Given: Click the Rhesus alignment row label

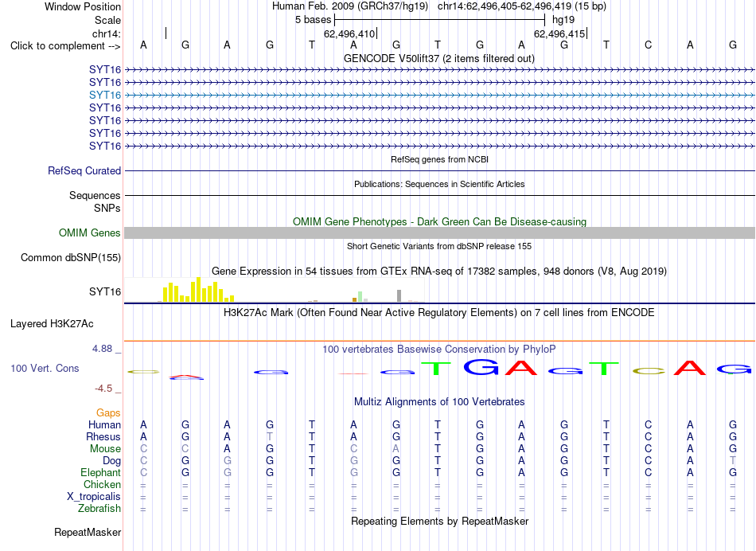Looking at the screenshot, I should (103, 436).
